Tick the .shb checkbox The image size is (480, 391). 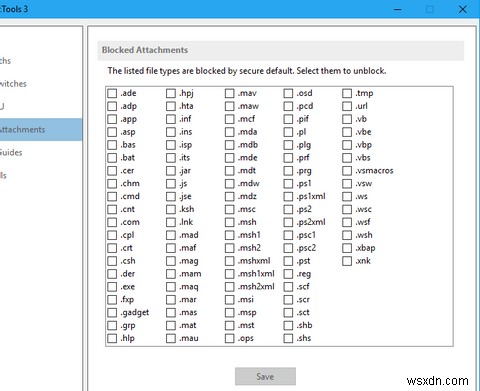tap(288, 325)
